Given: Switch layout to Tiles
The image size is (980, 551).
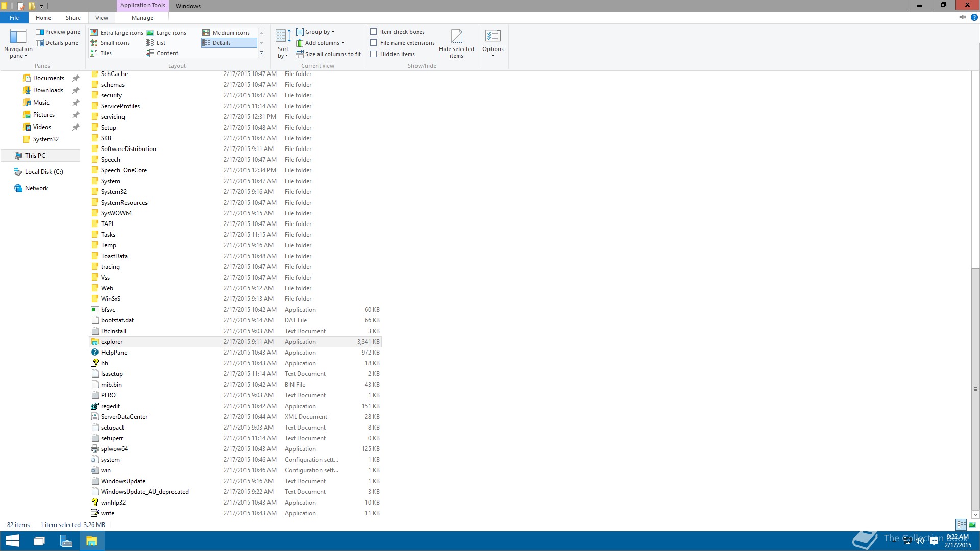Looking at the screenshot, I should (x=101, y=53).
